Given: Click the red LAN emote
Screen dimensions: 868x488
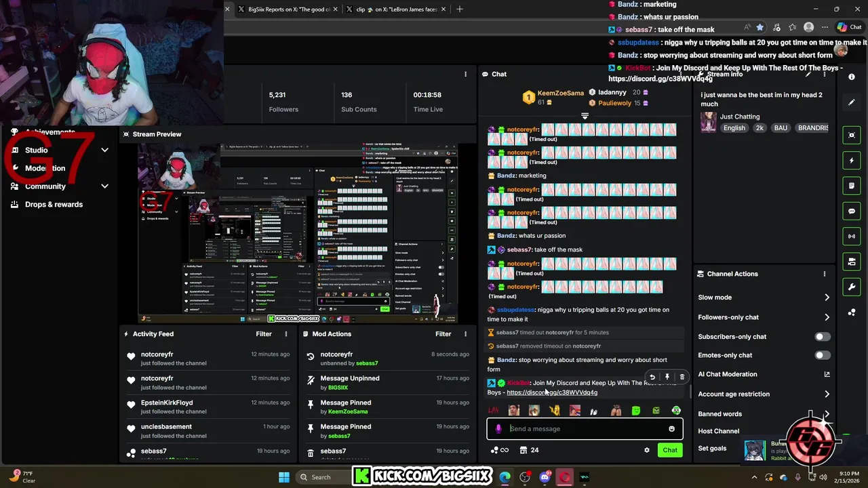Looking at the screenshot, I should 494,410.
